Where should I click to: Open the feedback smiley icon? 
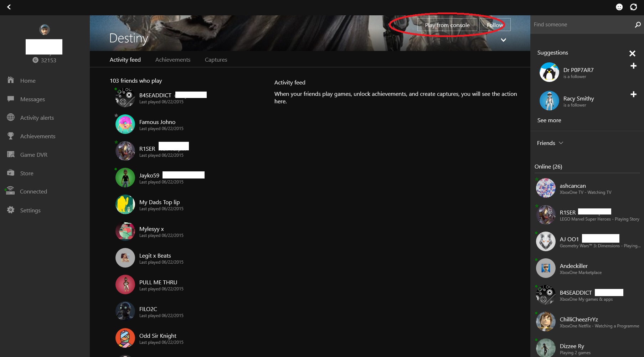(619, 7)
